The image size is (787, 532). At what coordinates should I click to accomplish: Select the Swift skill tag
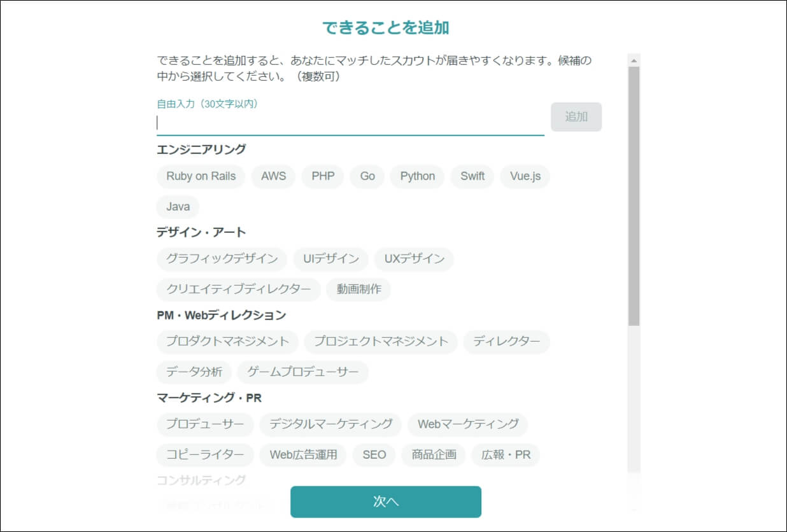(x=472, y=176)
